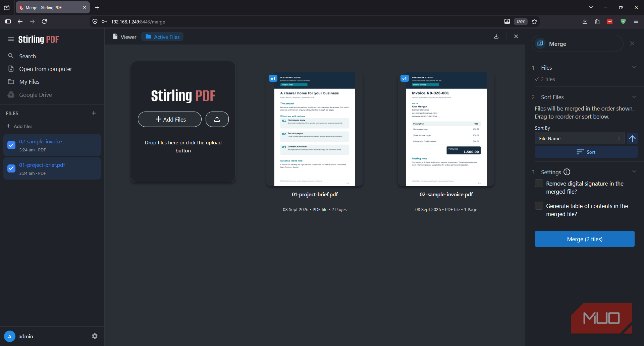This screenshot has height=346, width=644.
Task: Open My Files in the sidebar
Action: coord(29,82)
